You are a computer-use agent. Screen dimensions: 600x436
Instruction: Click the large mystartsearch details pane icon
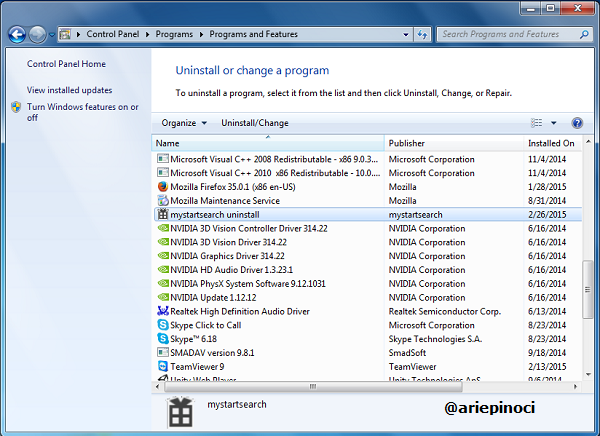[x=180, y=413]
